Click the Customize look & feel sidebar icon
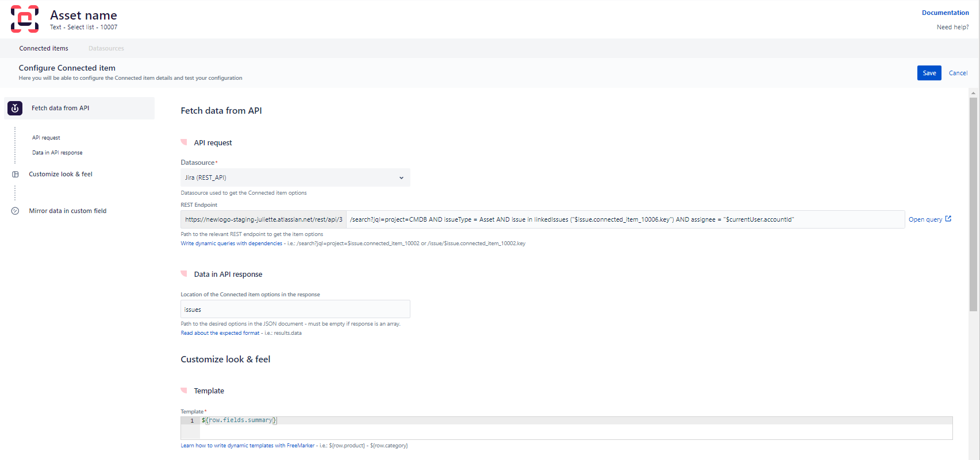Screen dimensions: 980x460 16,175
